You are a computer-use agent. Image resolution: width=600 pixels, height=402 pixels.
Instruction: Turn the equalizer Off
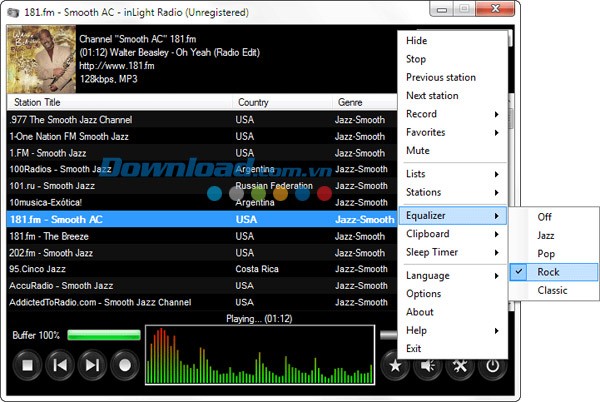click(x=544, y=217)
